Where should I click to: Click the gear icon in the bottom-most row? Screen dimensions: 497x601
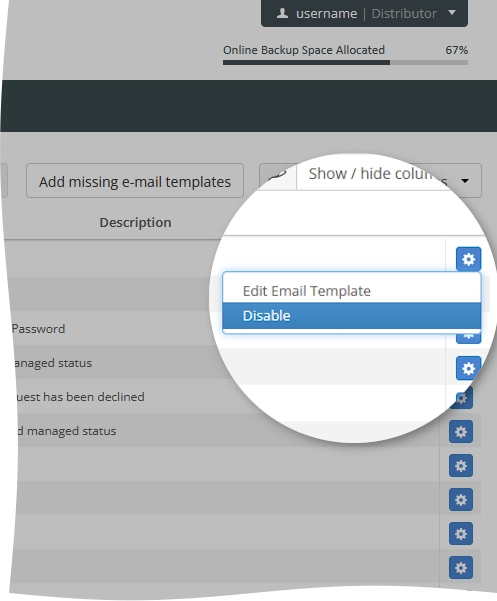click(461, 568)
